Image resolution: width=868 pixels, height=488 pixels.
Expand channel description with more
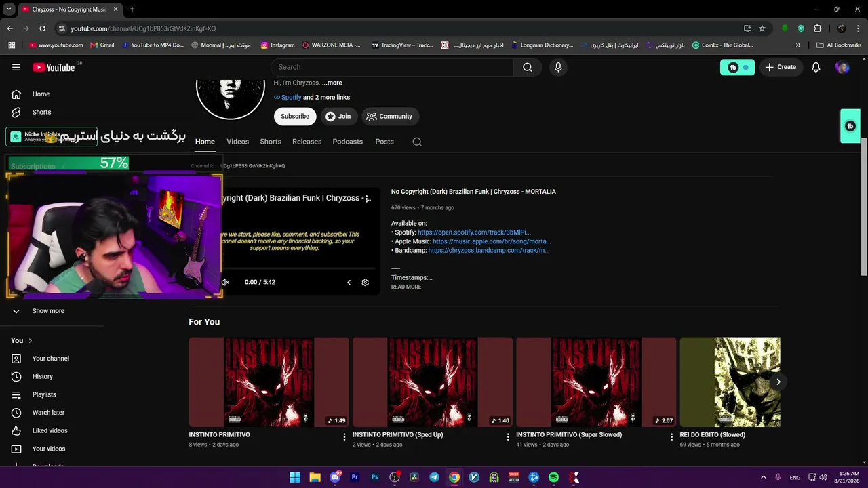tap(332, 83)
